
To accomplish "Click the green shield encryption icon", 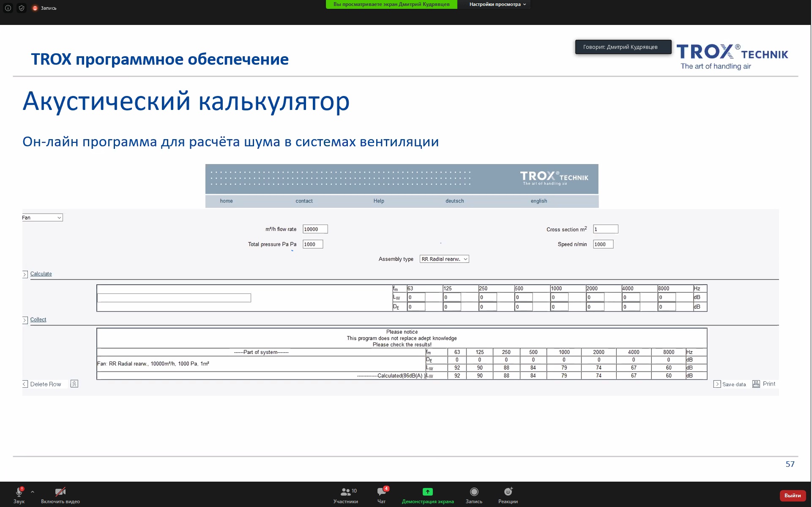I will point(22,8).
